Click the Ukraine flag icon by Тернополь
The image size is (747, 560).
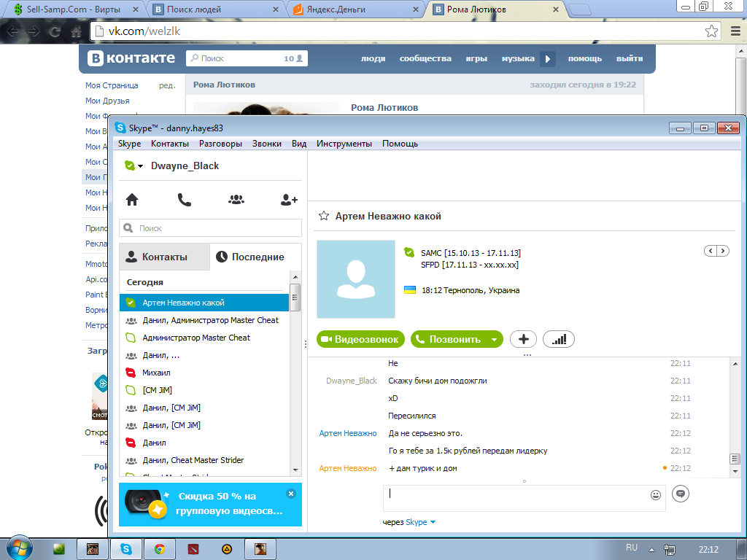[x=410, y=290]
